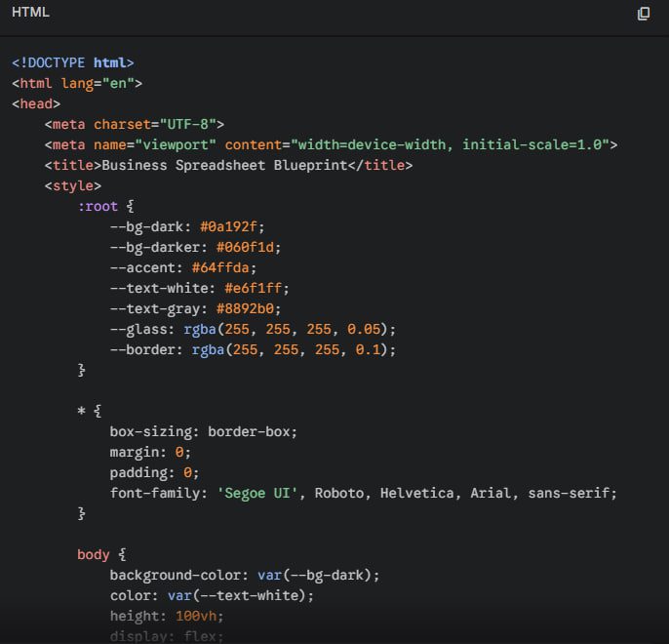The image size is (669, 644).
Task: Click the #e6f1ff text-white color value
Action: pyautogui.click(x=256, y=288)
